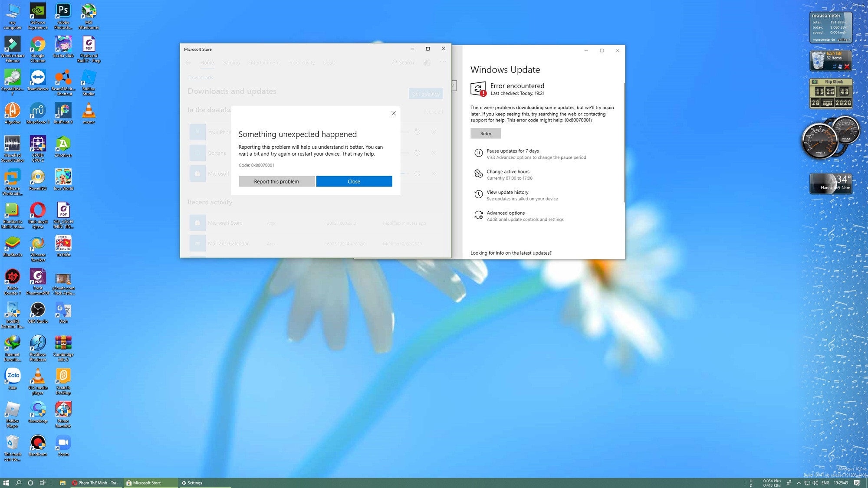Open File Explorer from taskbar
The height and width of the screenshot is (488, 868).
tap(62, 483)
